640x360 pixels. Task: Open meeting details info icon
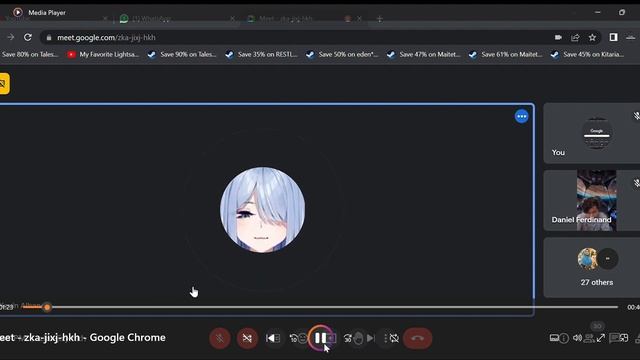(x=564, y=338)
